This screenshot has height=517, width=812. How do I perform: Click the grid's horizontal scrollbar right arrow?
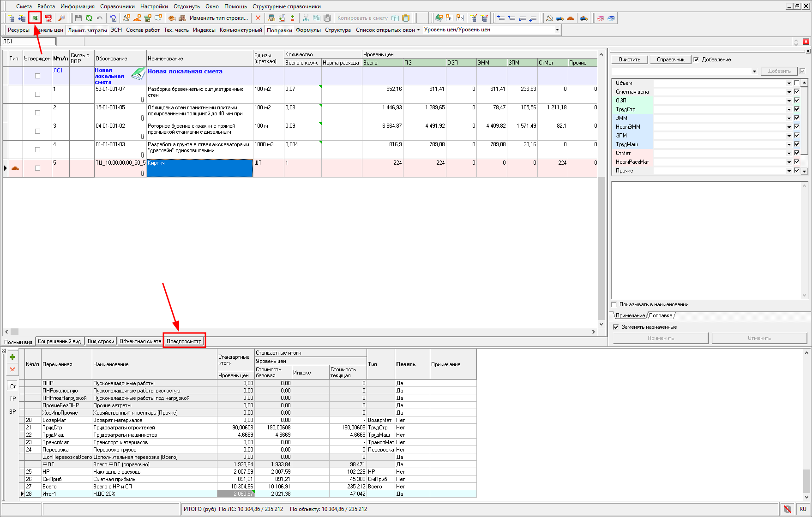[x=594, y=332]
